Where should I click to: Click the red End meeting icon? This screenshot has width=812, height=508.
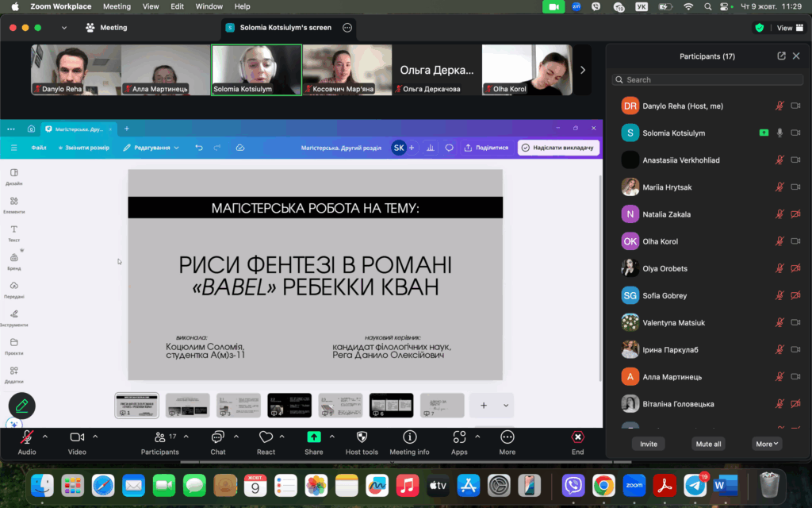tap(577, 437)
